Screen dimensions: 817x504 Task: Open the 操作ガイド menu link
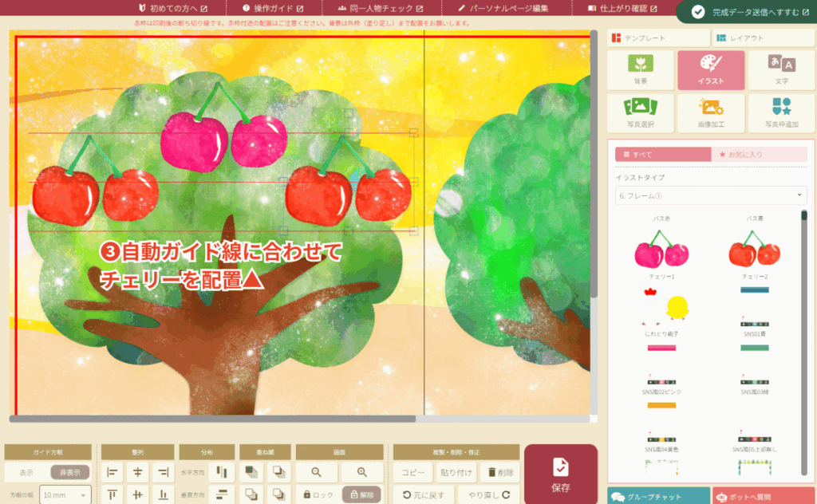[270, 8]
